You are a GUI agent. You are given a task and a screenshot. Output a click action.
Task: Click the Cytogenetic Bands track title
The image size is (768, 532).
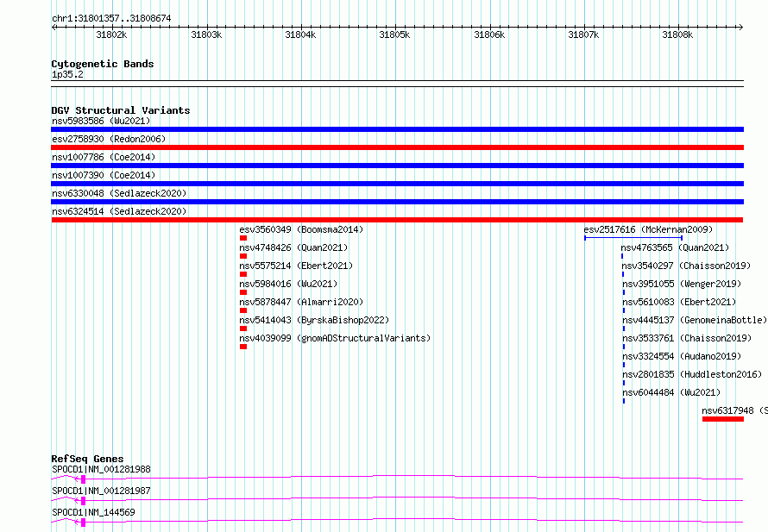pyautogui.click(x=103, y=64)
